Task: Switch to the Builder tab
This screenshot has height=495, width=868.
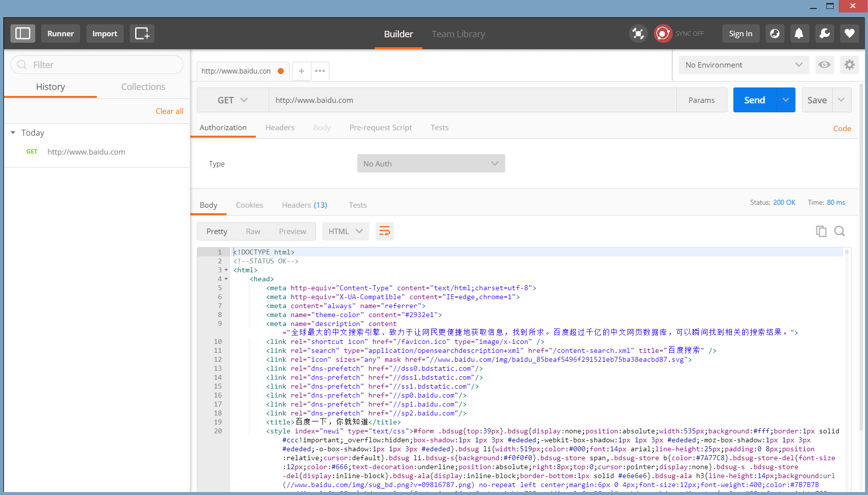Action: pos(398,34)
